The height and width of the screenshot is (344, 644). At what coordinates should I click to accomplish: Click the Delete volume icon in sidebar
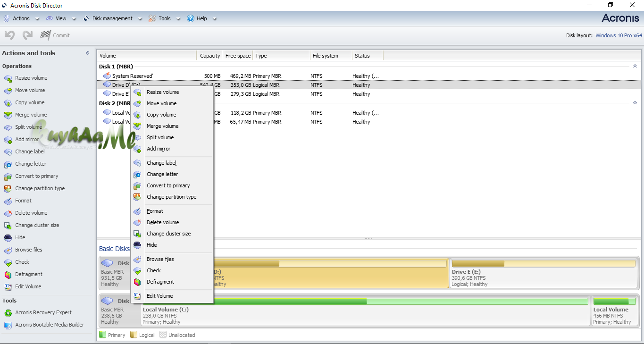click(8, 213)
